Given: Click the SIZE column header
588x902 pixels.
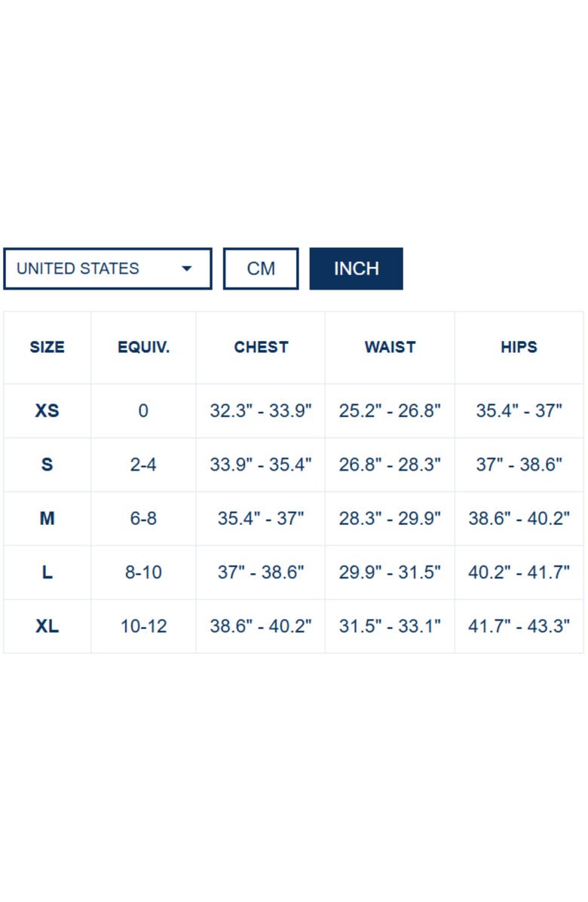Looking at the screenshot, I should [47, 347].
